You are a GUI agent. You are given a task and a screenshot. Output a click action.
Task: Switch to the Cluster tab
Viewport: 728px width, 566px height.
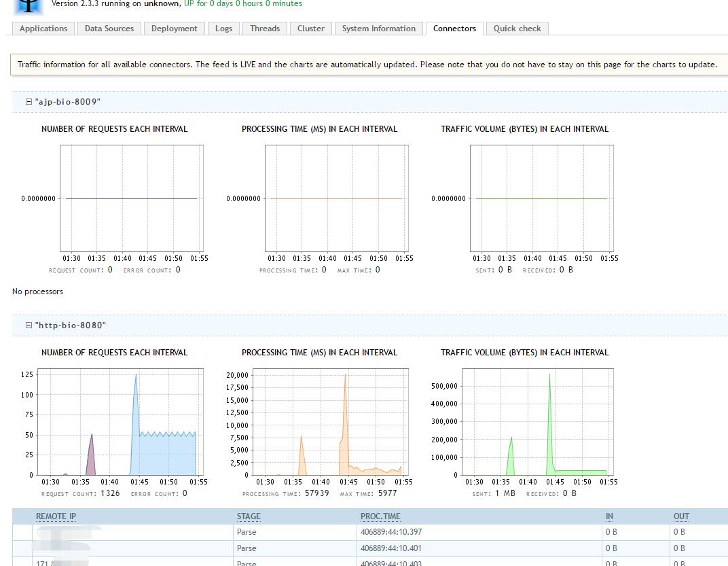coord(310,29)
